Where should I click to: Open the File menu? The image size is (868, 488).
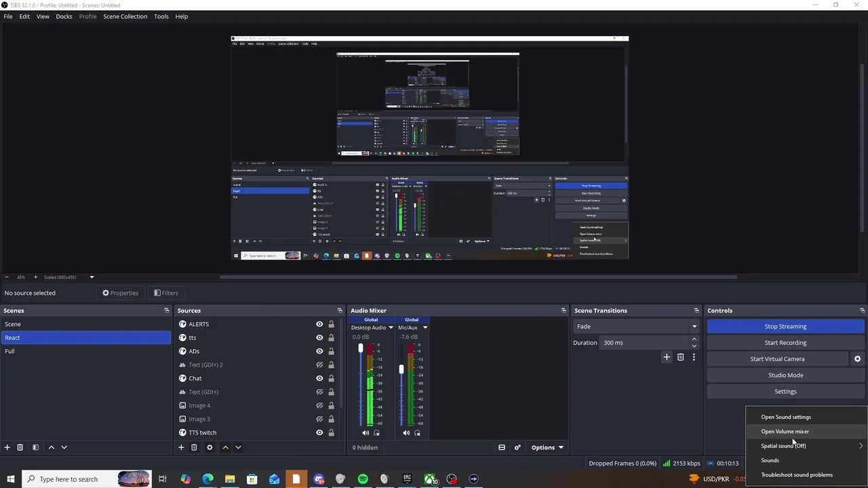pyautogui.click(x=8, y=16)
